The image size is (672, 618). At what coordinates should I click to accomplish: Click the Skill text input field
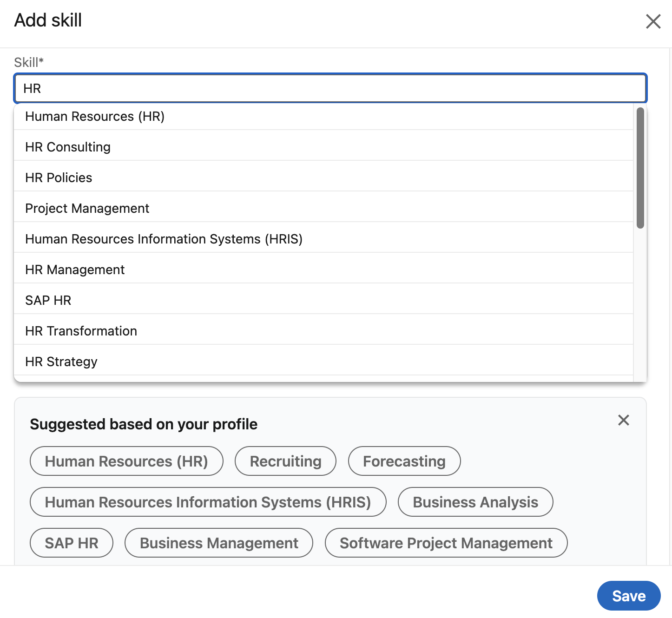coord(330,88)
